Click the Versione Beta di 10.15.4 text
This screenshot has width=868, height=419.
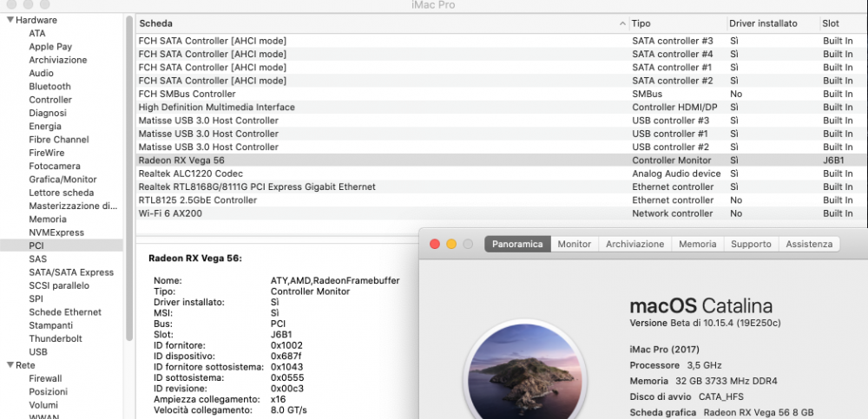705,323
